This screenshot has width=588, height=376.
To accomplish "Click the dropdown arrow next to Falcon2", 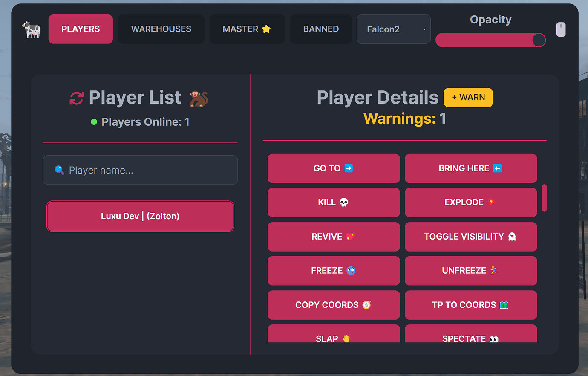I will [424, 29].
